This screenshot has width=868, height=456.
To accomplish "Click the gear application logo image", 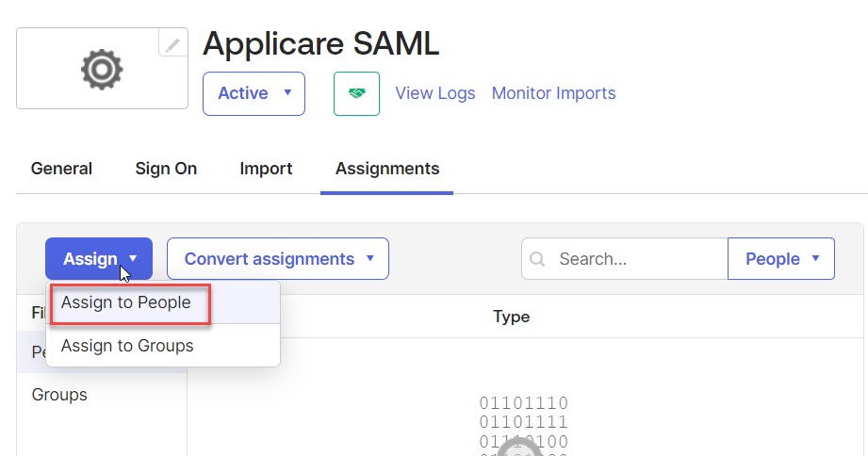I will pos(102,69).
